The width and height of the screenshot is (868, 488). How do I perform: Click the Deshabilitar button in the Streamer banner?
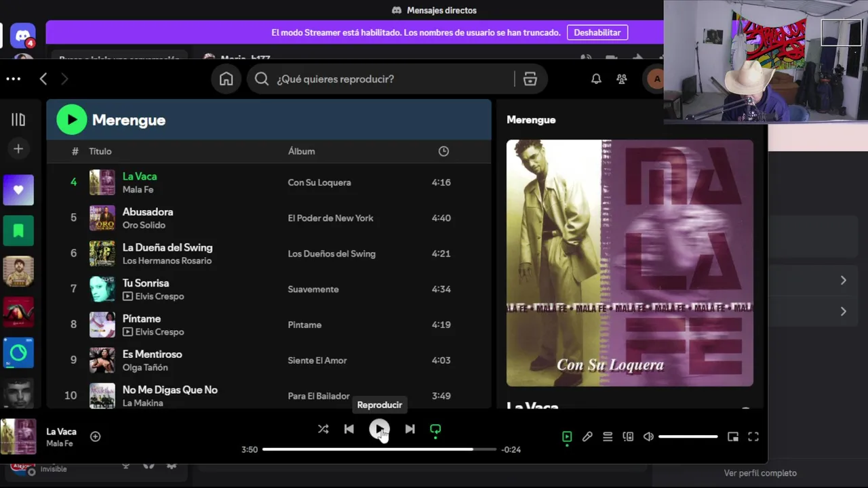tap(597, 33)
